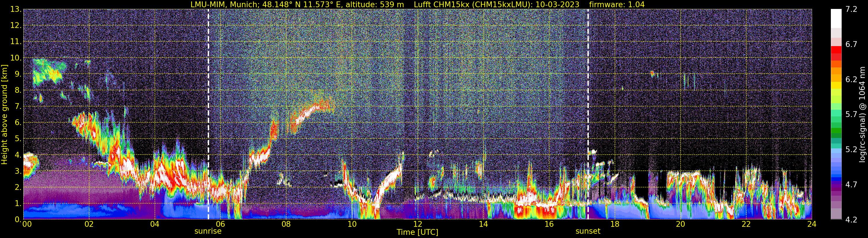Click the 'Time [UTC]' axis label
Viewport: 868px width, 238px height.
pyautogui.click(x=417, y=232)
